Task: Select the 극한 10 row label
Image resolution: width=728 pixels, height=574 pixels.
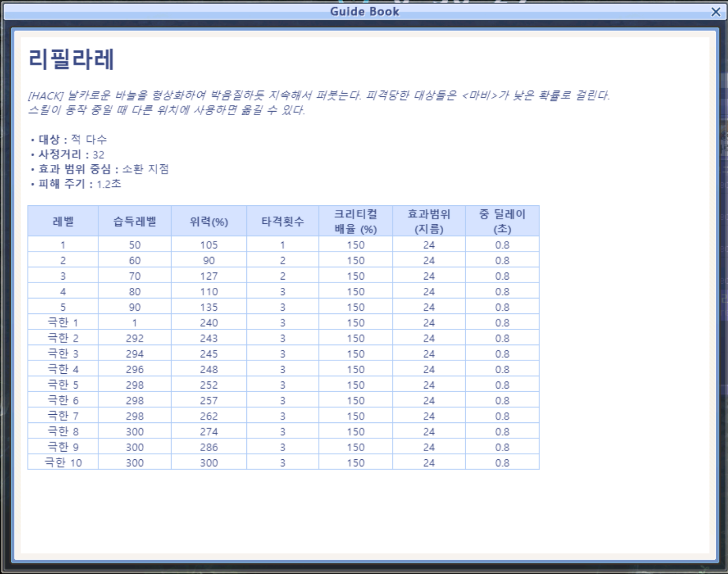Action: [63, 463]
